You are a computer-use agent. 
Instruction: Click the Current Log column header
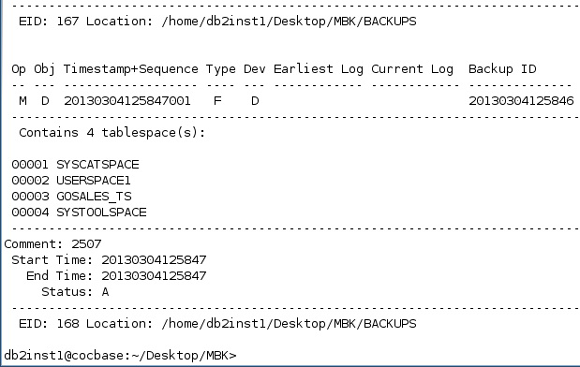pos(412,69)
